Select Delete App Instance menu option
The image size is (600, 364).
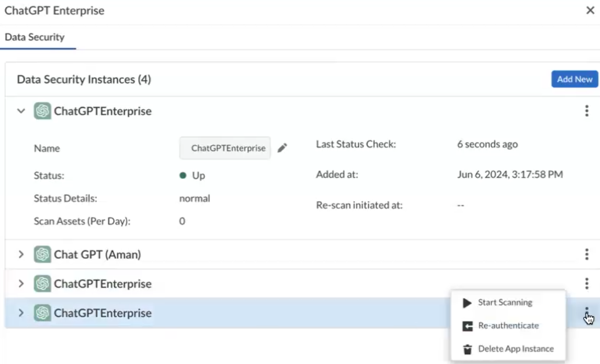pyautogui.click(x=516, y=349)
